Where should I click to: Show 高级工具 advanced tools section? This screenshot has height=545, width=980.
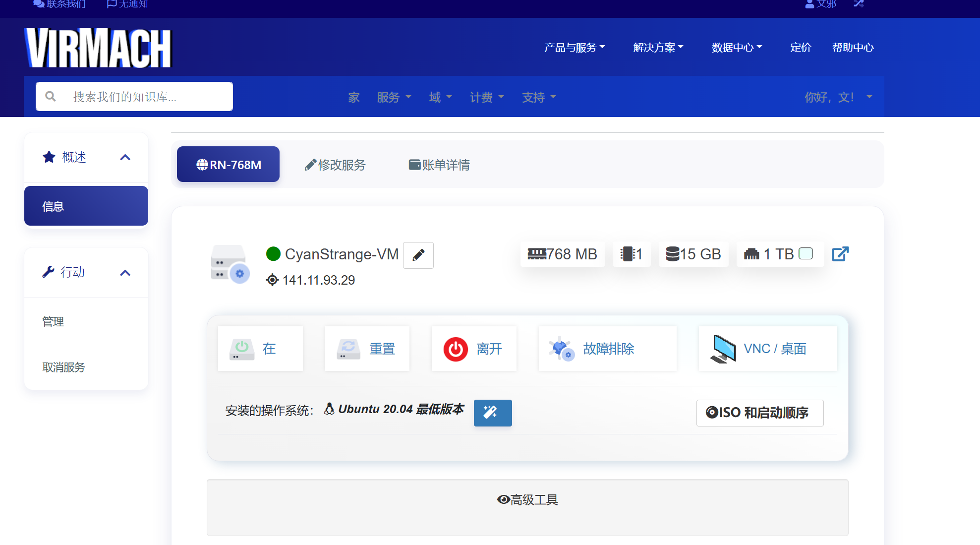(527, 499)
